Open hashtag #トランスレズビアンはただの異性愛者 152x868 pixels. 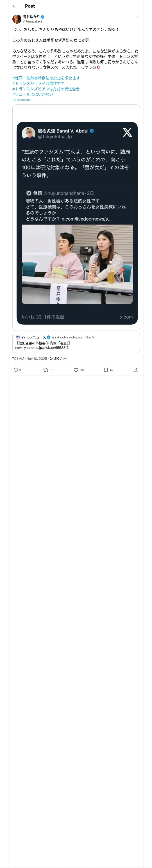[46, 89]
